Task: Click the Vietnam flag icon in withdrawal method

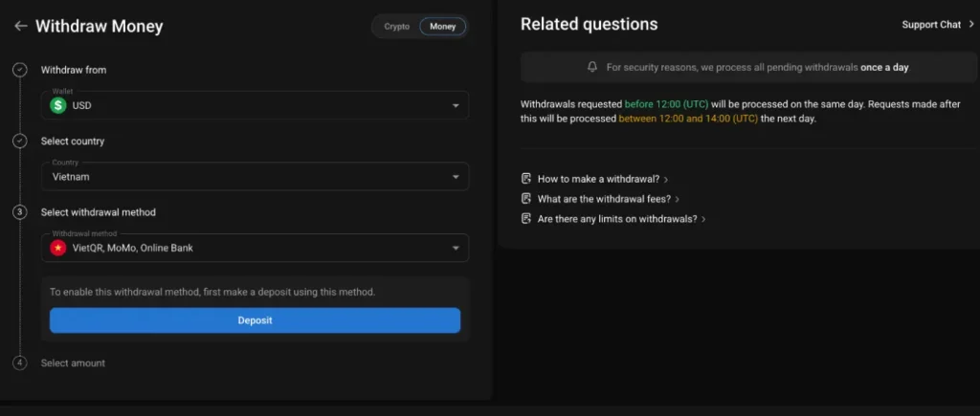Action: click(x=58, y=248)
